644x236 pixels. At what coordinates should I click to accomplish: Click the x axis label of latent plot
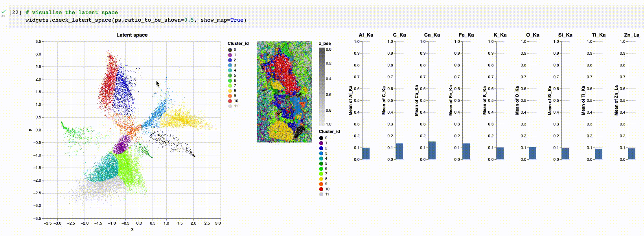coord(132,229)
